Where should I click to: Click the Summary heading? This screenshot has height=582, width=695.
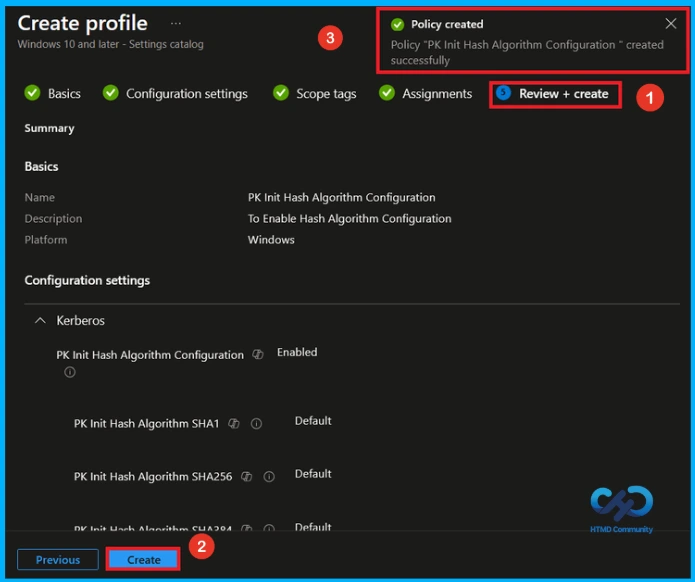49,128
